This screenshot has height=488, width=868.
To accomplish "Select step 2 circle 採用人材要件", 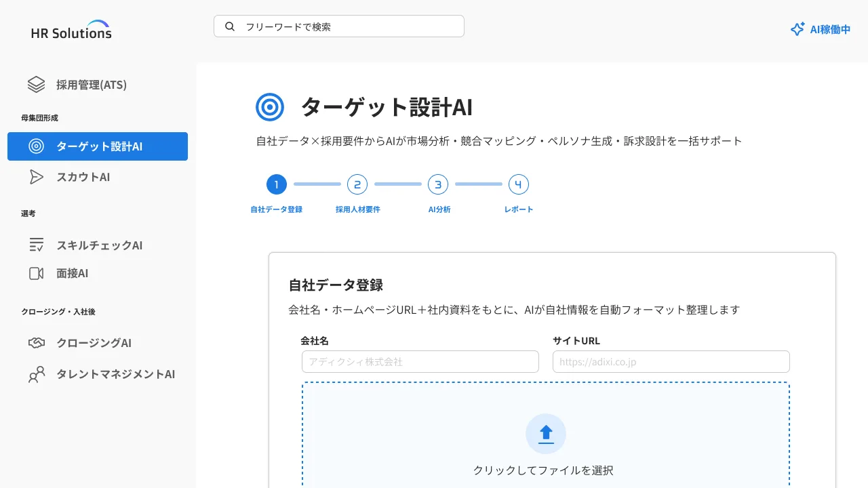I will click(357, 184).
